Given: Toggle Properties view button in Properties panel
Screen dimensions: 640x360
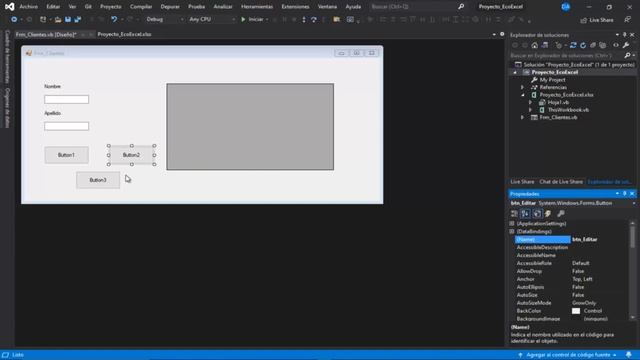Looking at the screenshot, I should click(x=537, y=213).
